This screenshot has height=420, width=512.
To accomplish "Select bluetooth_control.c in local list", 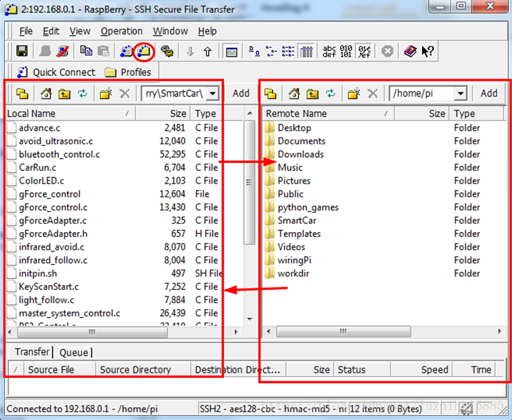I will coord(59,154).
